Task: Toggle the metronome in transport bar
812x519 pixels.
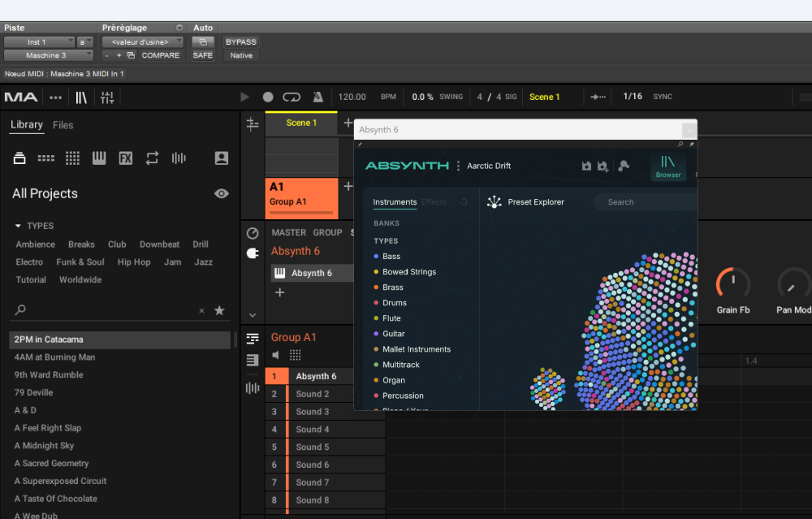Action: tap(317, 97)
